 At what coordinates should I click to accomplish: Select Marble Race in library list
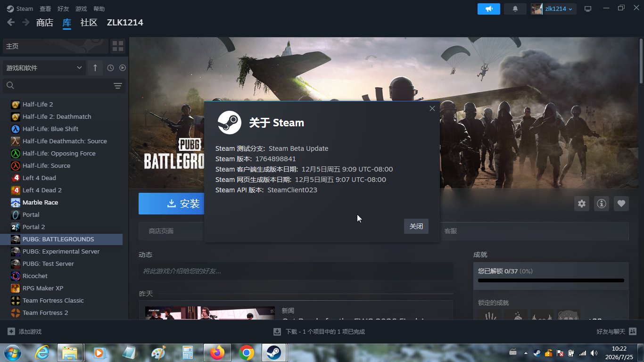[62, 202]
